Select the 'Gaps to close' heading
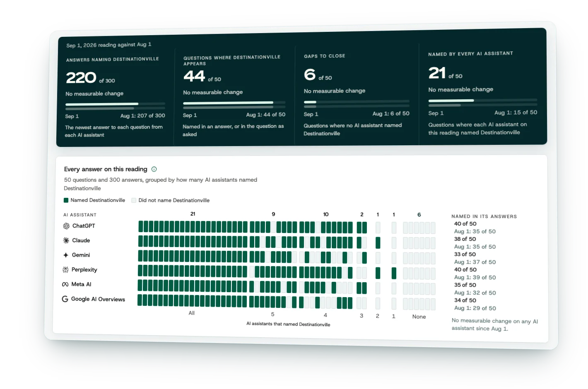 (x=325, y=56)
